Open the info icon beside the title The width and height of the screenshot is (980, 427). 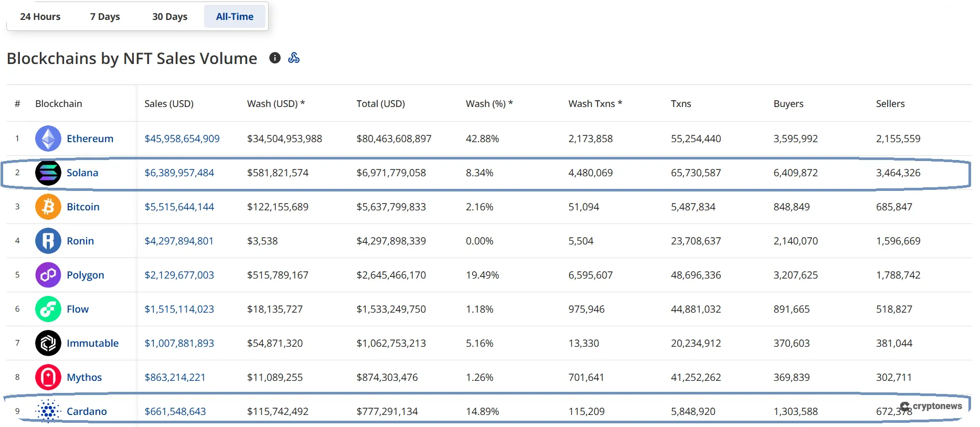coord(275,58)
